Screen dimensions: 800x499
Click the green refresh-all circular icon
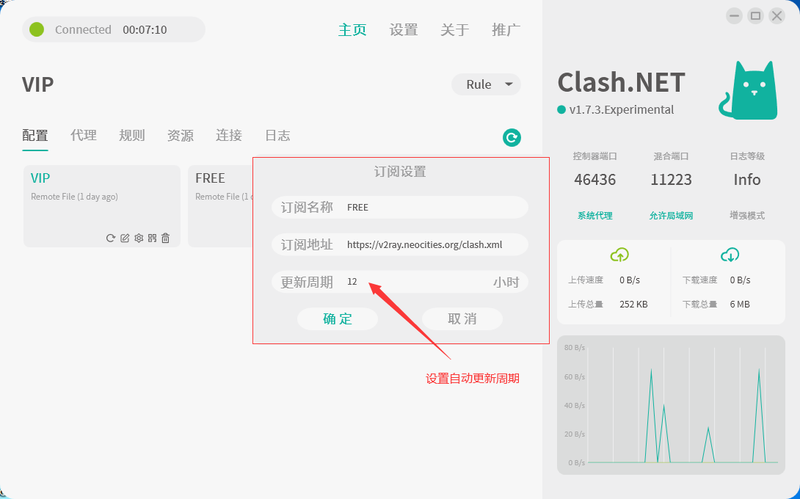click(x=512, y=137)
